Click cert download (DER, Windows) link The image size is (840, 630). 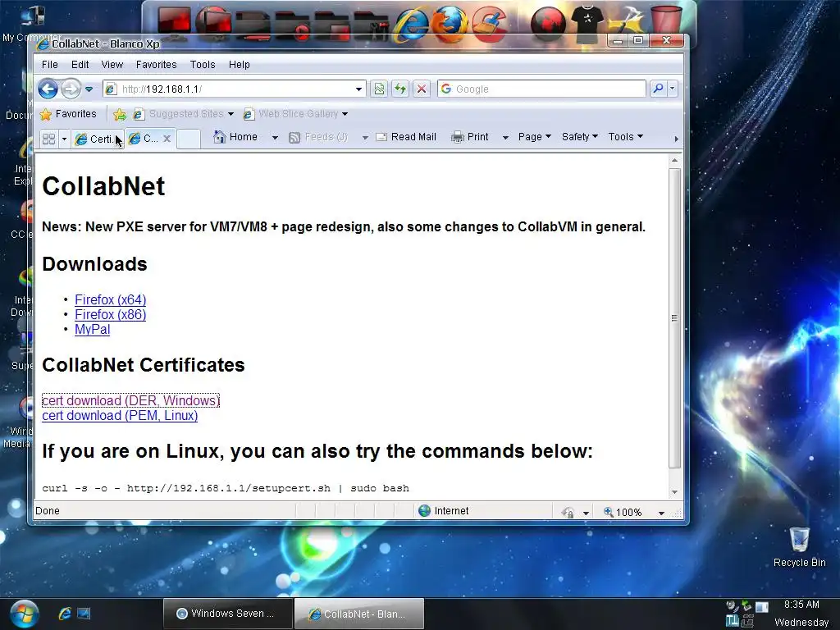[130, 400]
